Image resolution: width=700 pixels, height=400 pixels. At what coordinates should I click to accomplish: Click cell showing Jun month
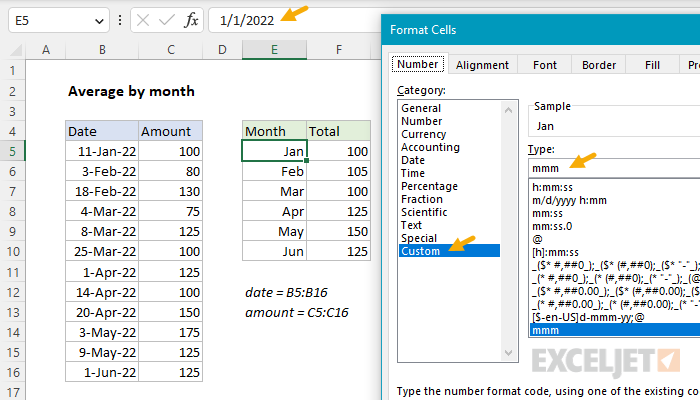pos(275,251)
